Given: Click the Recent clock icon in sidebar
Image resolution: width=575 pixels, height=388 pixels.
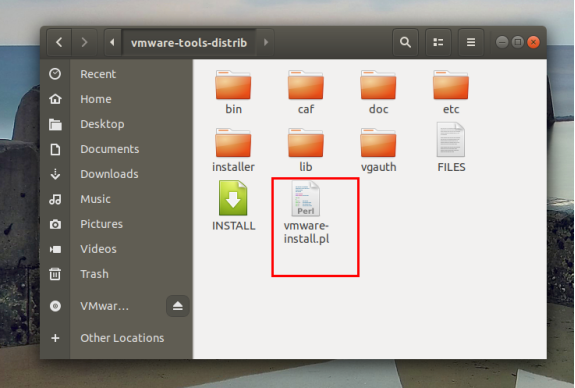Looking at the screenshot, I should [x=55, y=74].
